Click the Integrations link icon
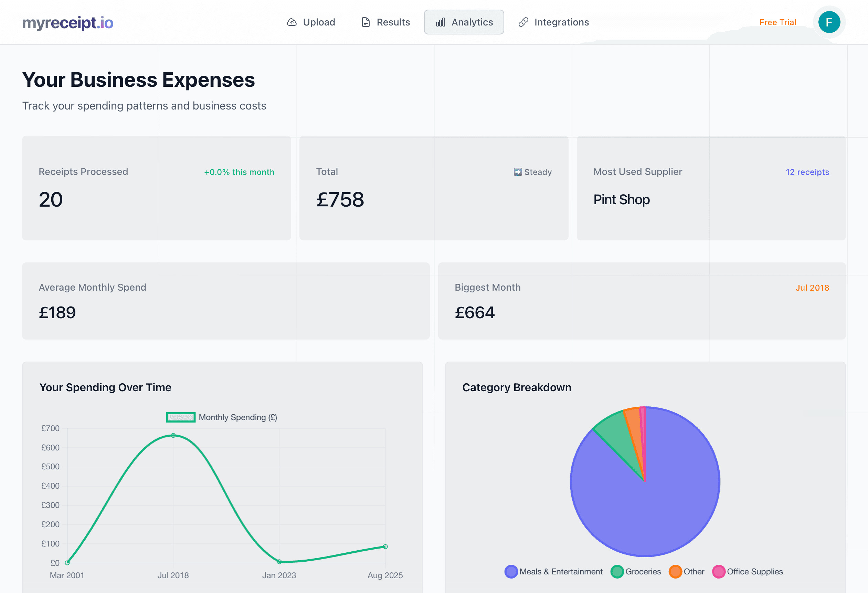The image size is (868, 593). 523,22
